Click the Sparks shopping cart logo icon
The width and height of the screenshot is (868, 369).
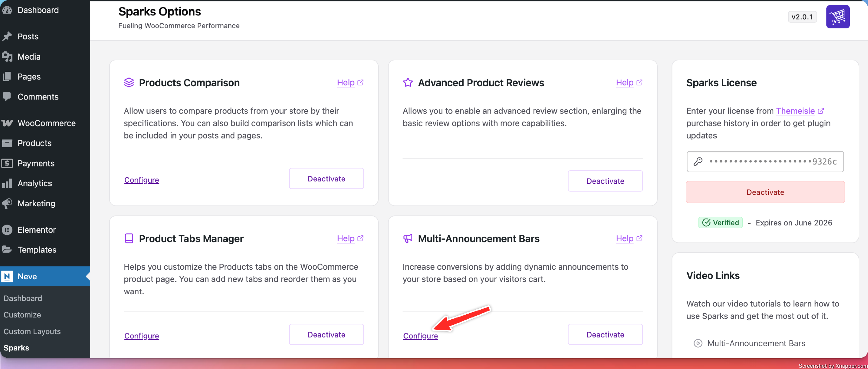pos(837,17)
